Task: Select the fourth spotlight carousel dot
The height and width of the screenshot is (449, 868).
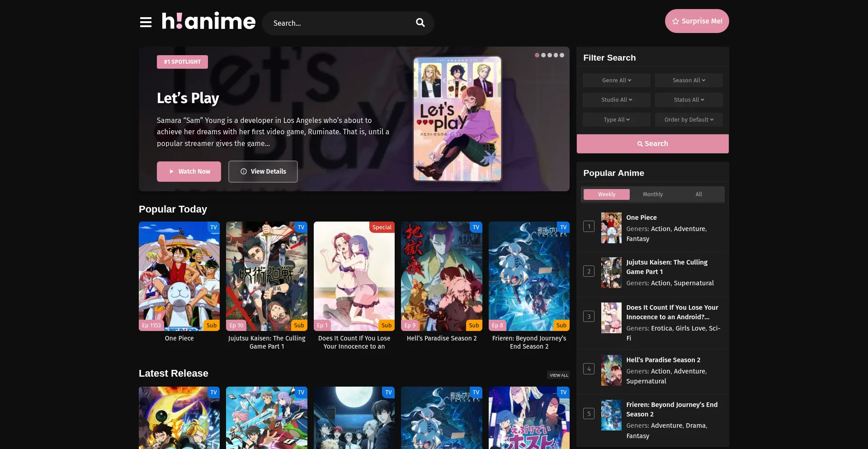Action: tap(556, 55)
